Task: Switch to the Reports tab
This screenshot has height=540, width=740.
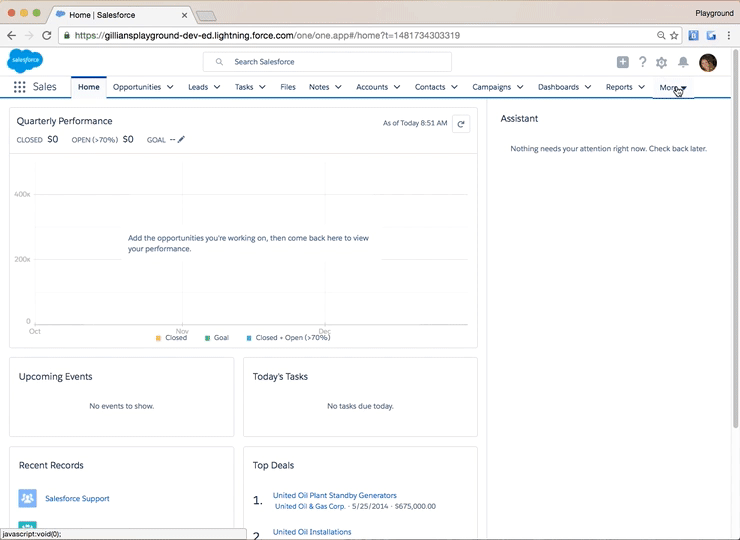Action: pyautogui.click(x=619, y=87)
